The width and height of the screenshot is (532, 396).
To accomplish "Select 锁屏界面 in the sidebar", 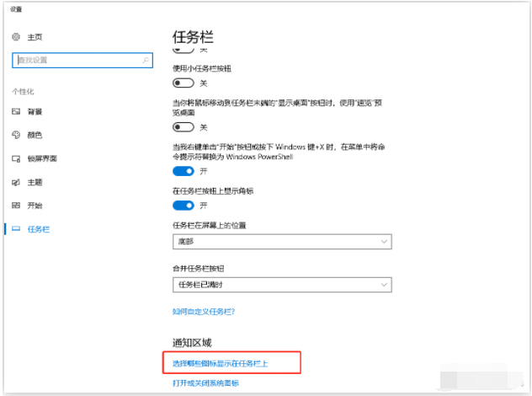I will tap(42, 158).
